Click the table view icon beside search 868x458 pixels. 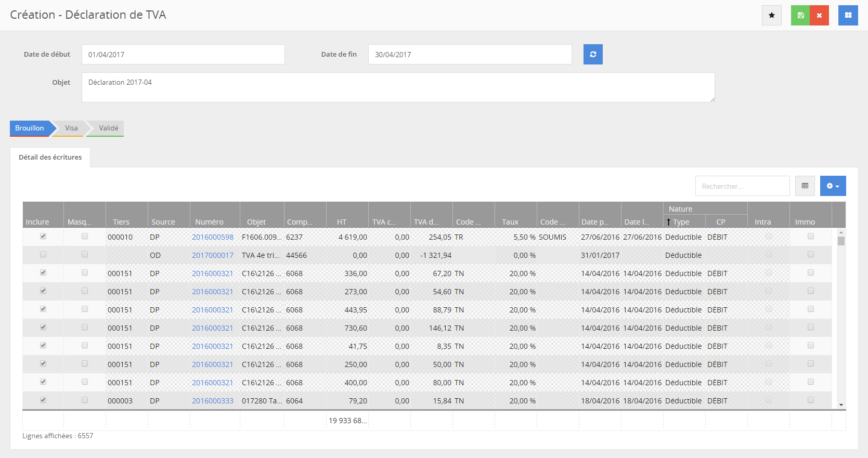(805, 186)
